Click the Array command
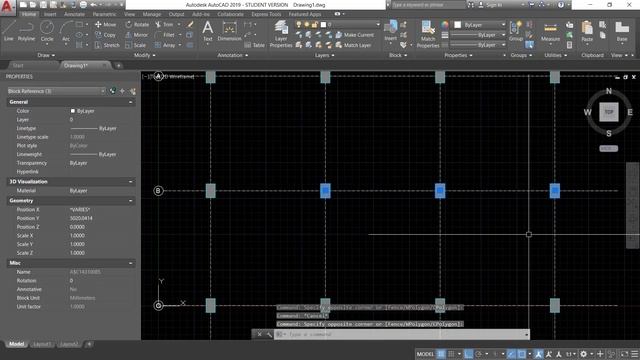Viewport: 640px width, 360px height. pyautogui.click(x=165, y=45)
